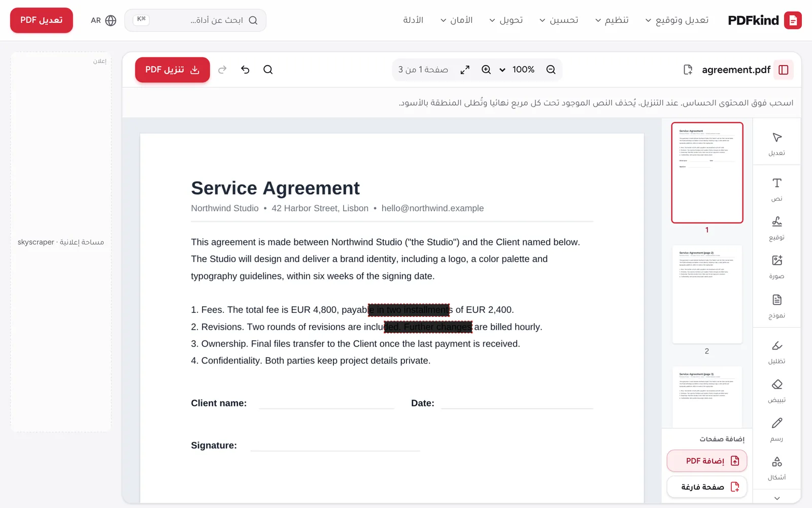Screen dimensions: 812x508
Task: Expand the تنظيم menu
Action: [x=612, y=20]
